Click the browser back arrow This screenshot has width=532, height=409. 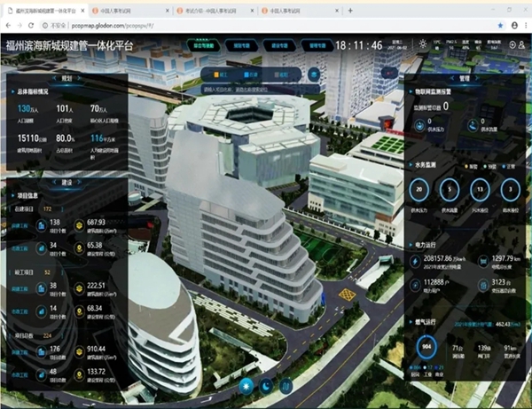click(9, 25)
